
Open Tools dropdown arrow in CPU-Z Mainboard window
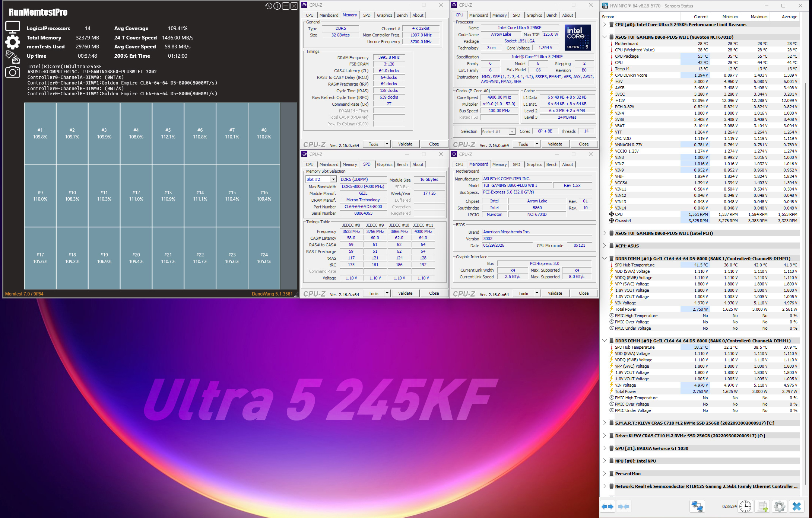point(537,293)
